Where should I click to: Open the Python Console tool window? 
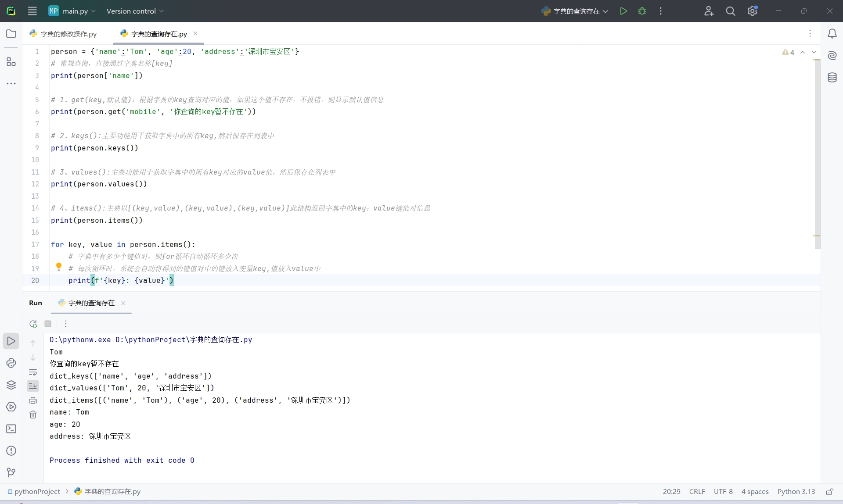pyautogui.click(x=11, y=363)
